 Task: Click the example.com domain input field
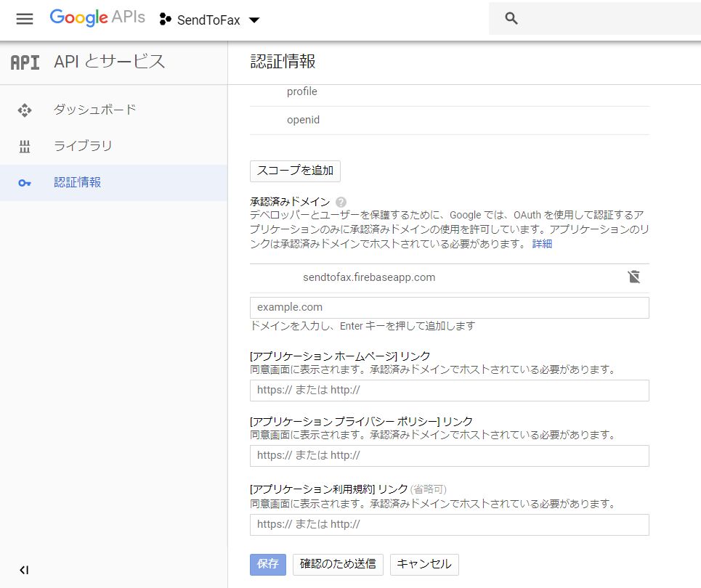click(x=450, y=308)
